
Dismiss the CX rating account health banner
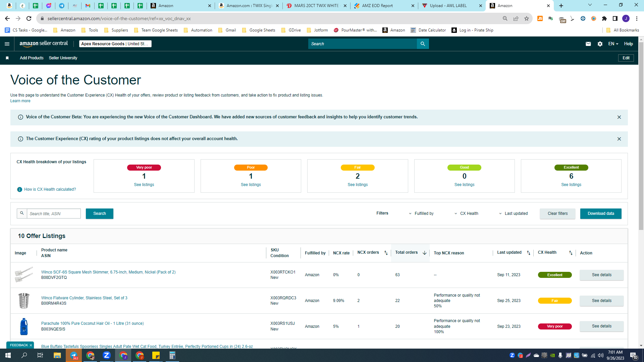coord(619,139)
